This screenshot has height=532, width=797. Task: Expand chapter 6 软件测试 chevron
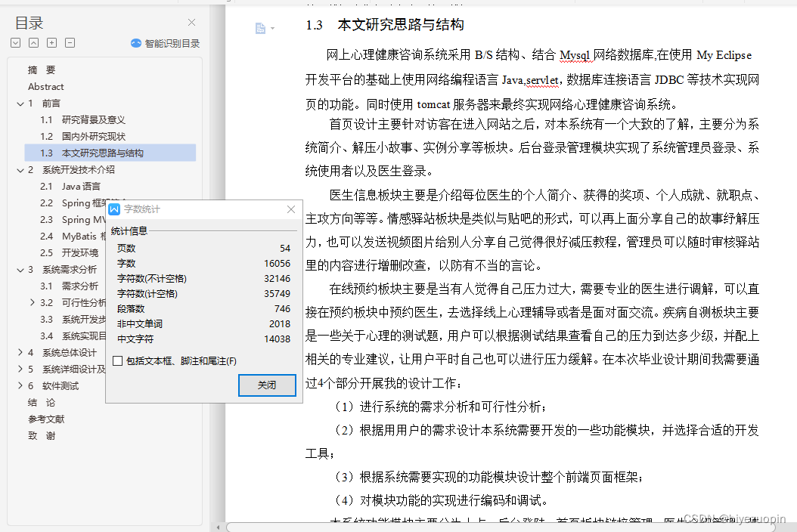click(20, 385)
